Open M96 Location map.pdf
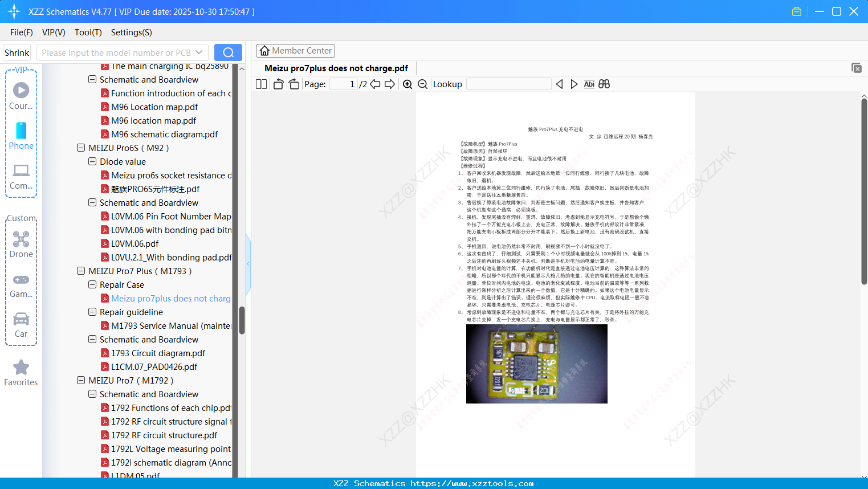 154,107
